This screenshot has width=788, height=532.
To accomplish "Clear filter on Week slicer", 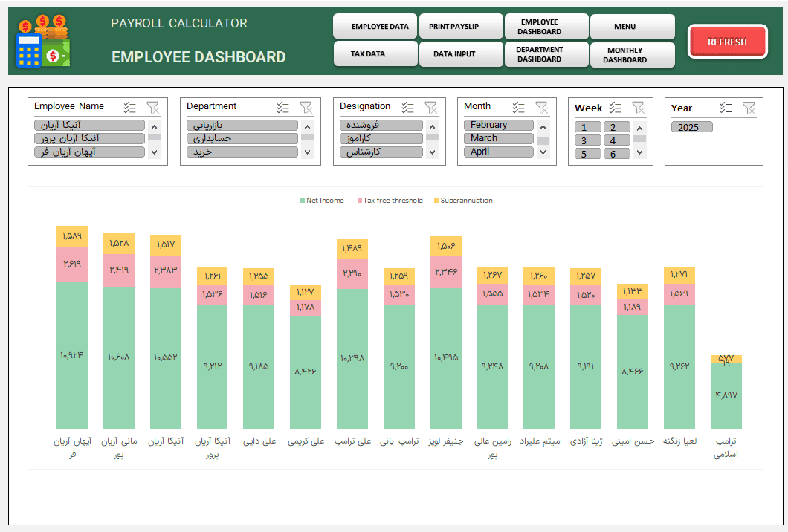I will (639, 107).
